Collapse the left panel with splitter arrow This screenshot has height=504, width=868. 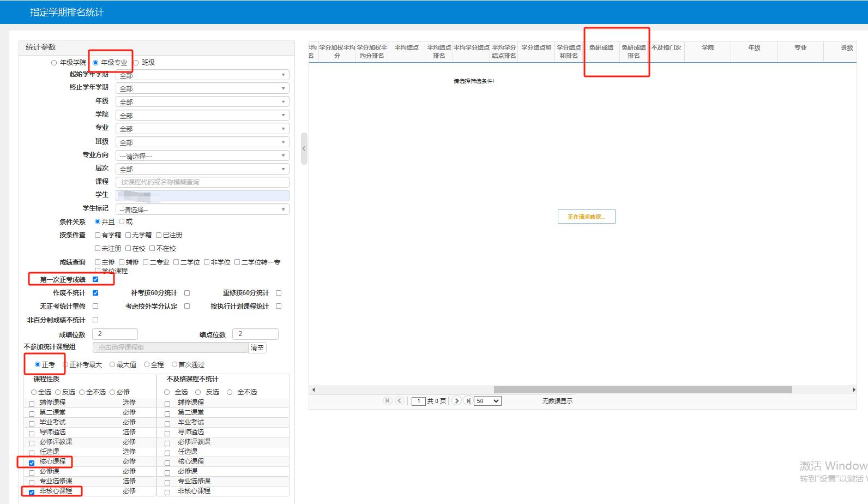pyautogui.click(x=304, y=148)
